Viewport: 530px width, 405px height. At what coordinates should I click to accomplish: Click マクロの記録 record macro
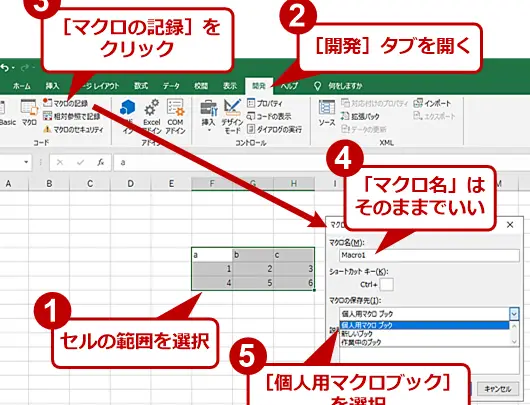click(66, 103)
